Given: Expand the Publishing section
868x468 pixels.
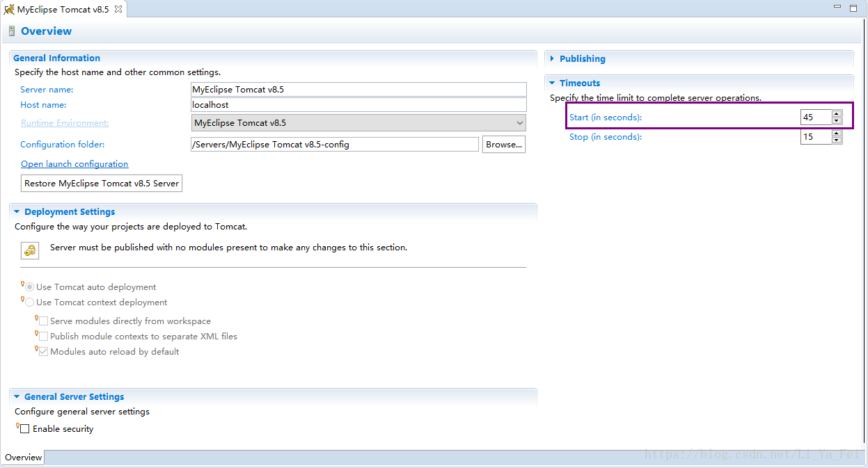Looking at the screenshot, I should pos(552,59).
